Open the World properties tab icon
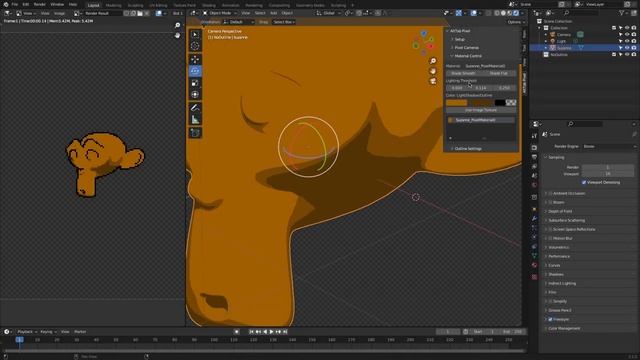The width and height of the screenshot is (640, 360). coord(534,185)
